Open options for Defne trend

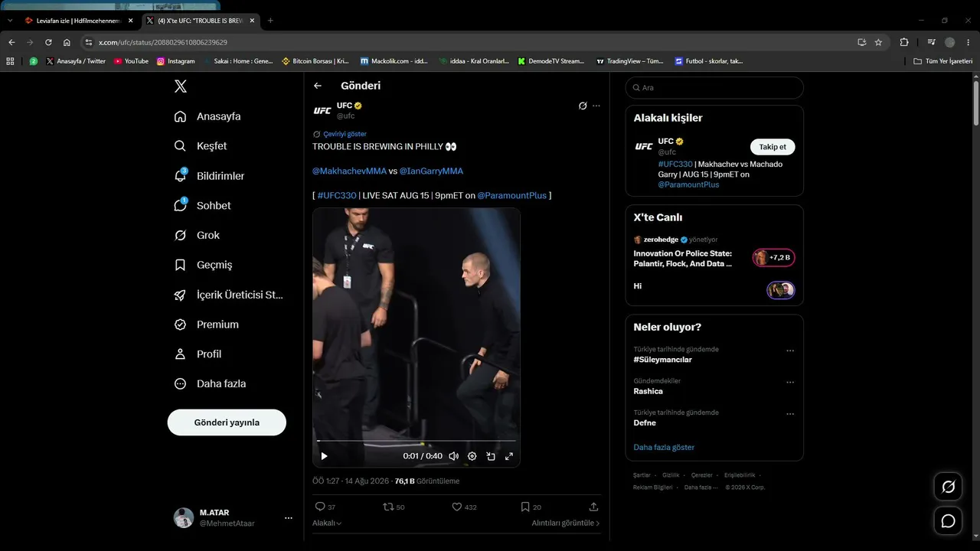pos(790,413)
